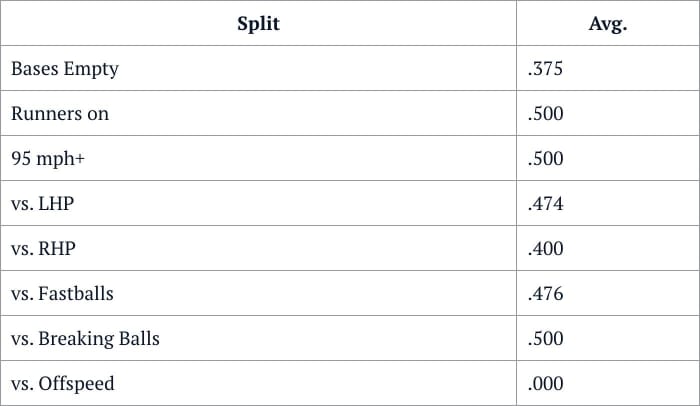Select the vs. RHP split cell

point(43,249)
